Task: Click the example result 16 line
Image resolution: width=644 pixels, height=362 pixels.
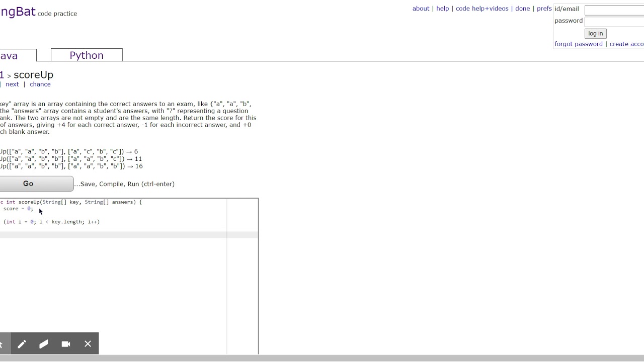Action: pyautogui.click(x=71, y=166)
